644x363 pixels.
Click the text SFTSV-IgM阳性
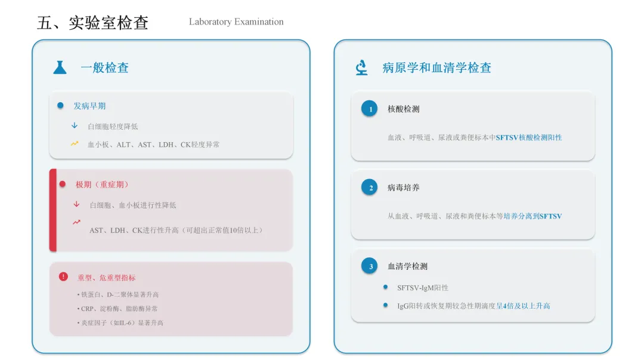(x=423, y=288)
